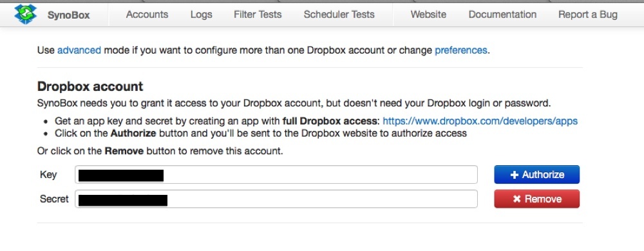The width and height of the screenshot is (644, 251).
Task: Focus the Key input field
Action: [x=276, y=174]
